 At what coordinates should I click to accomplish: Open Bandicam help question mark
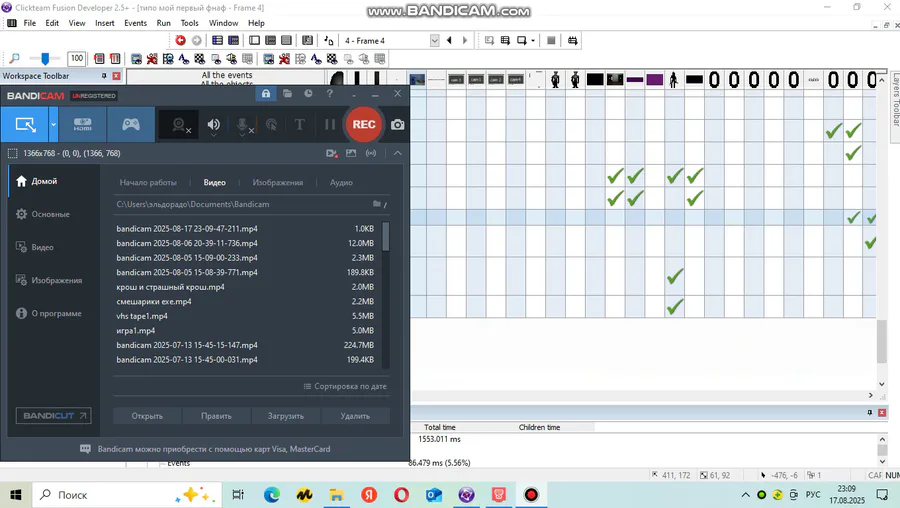(x=329, y=94)
